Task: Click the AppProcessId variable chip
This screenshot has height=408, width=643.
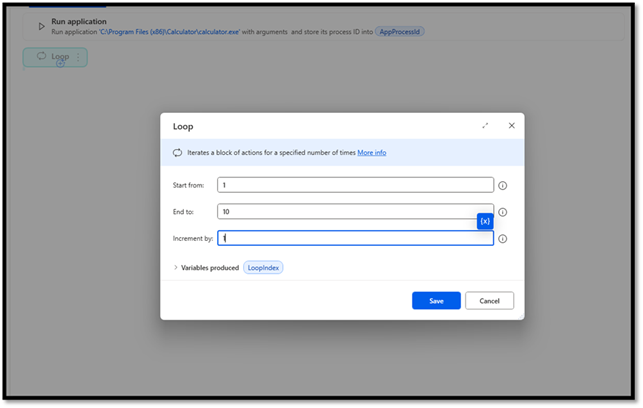Action: click(x=400, y=32)
